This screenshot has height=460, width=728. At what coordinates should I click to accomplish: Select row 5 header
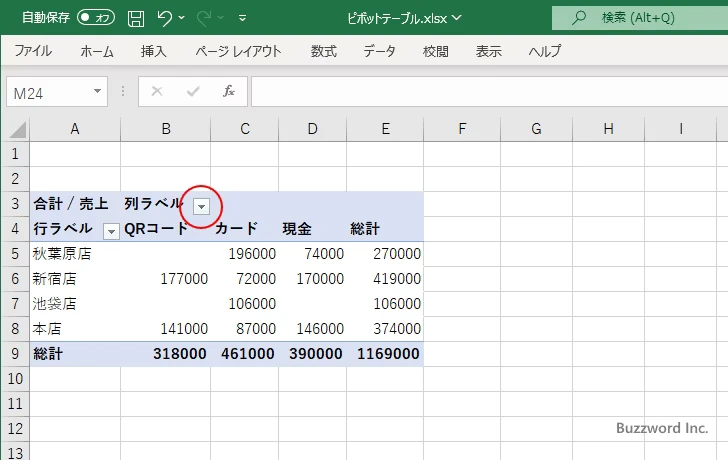15,254
